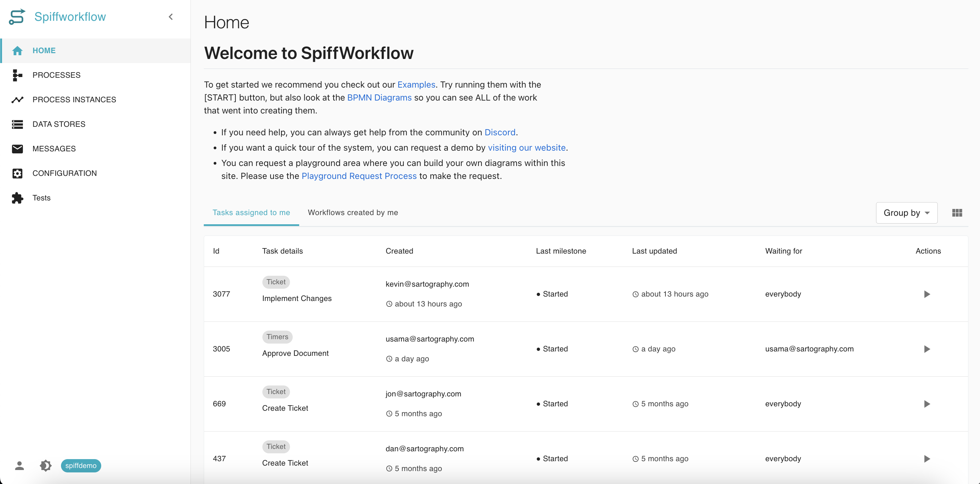Click the Last updated column header
The width and height of the screenshot is (980, 484).
pyautogui.click(x=654, y=251)
